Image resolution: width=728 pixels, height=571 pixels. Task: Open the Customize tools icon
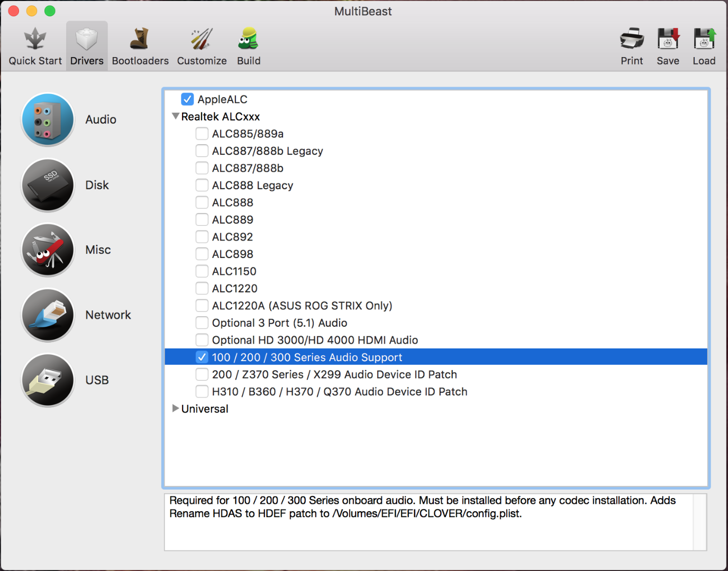[x=202, y=39]
